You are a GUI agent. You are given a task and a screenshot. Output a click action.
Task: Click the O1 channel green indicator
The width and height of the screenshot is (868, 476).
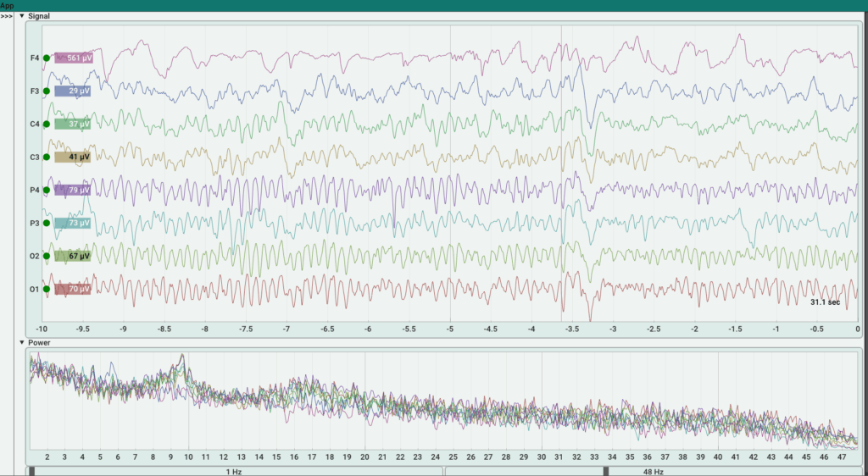click(x=47, y=290)
